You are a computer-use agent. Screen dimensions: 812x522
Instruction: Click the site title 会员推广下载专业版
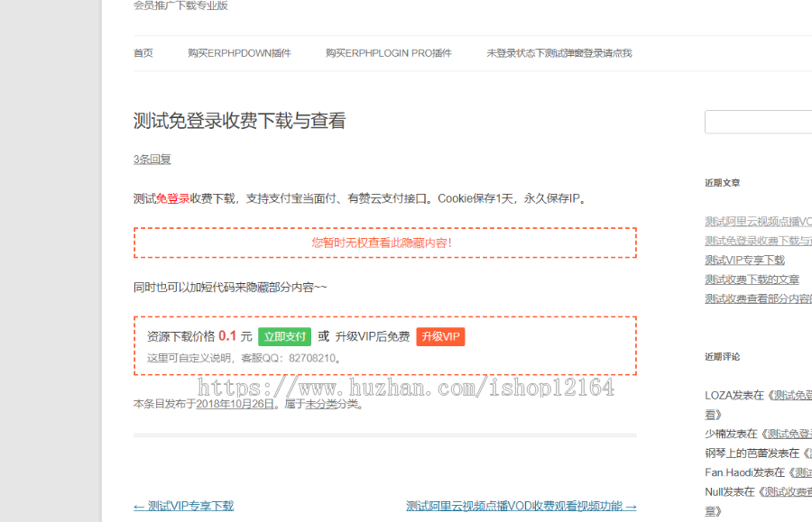pyautogui.click(x=178, y=5)
